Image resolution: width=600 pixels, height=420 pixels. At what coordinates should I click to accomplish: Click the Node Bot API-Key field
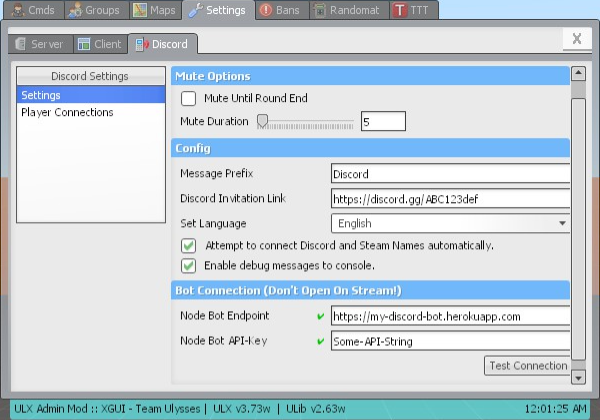[x=450, y=341]
